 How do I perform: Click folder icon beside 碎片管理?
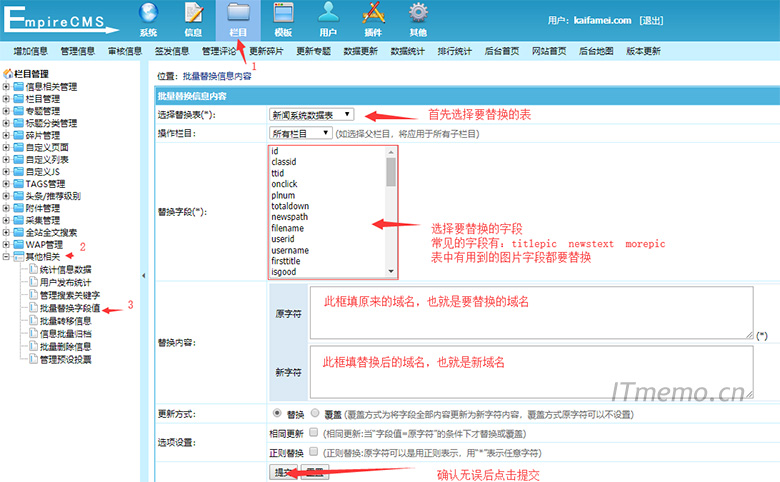pyautogui.click(x=18, y=135)
